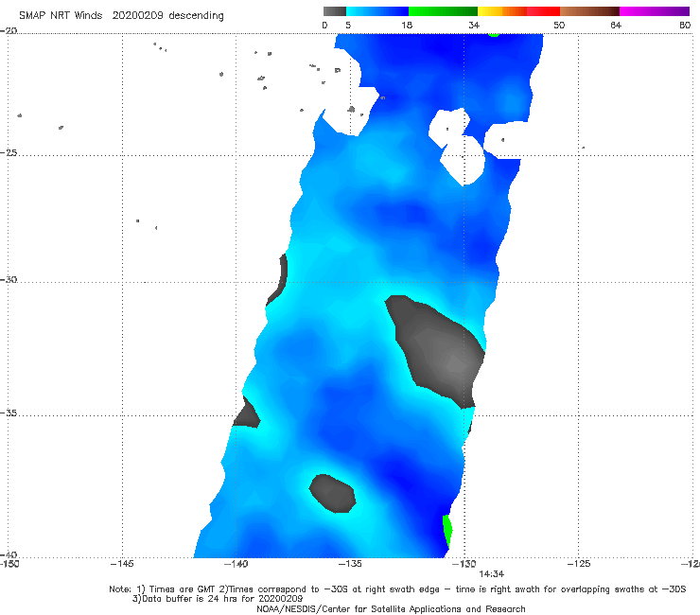Click the latitude label '-35'
The width and height of the screenshot is (700, 615).
click(9, 413)
